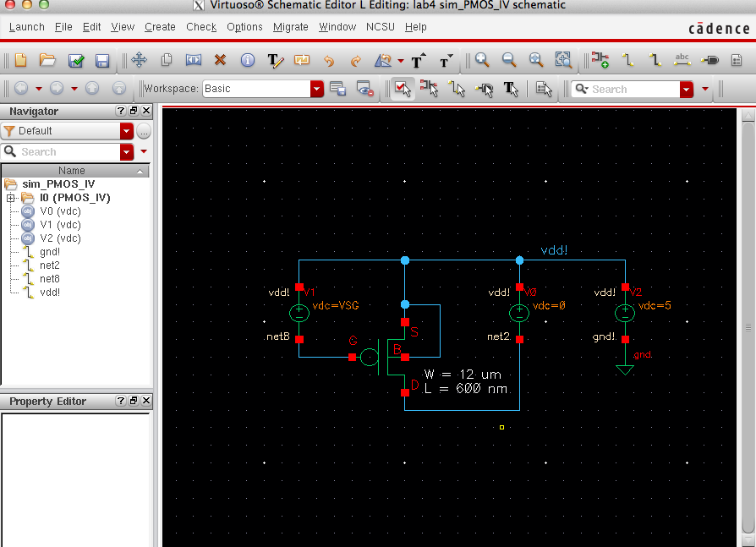756x547 pixels.
Task: Click the red X Delete icon
Action: (x=220, y=61)
